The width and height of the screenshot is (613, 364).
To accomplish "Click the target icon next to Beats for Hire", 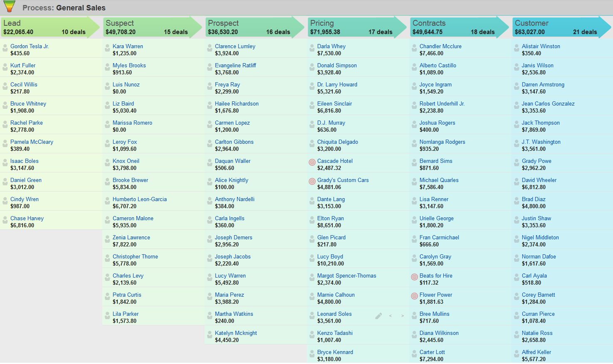I will click(x=414, y=277).
